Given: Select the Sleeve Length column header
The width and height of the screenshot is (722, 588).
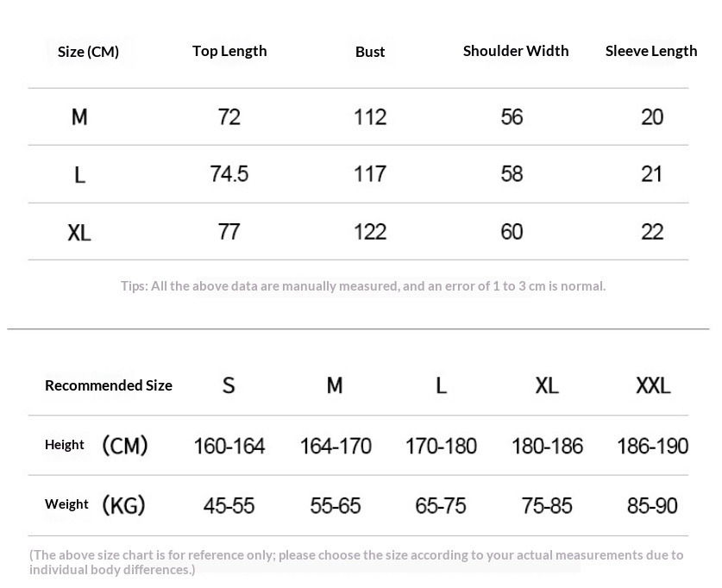Looking at the screenshot, I should coord(651,51).
